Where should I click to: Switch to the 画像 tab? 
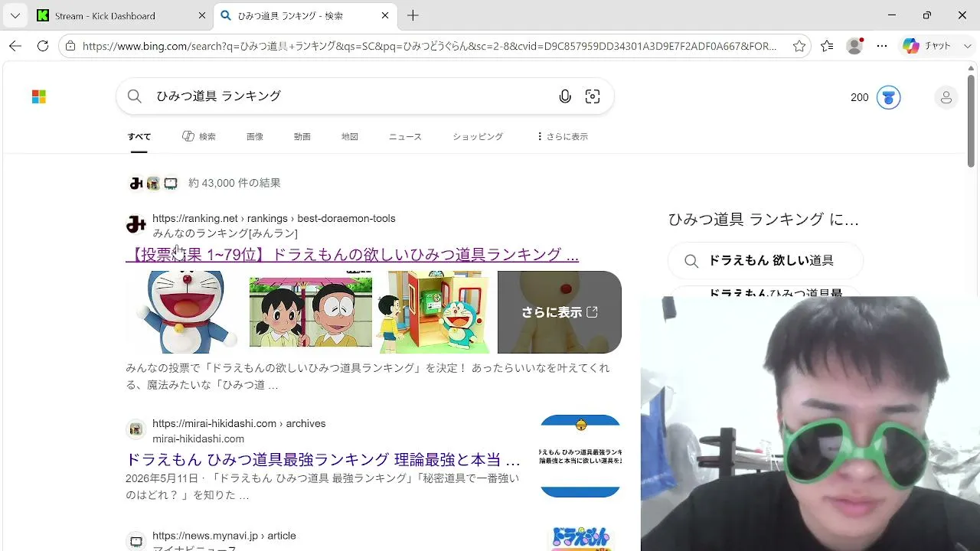pyautogui.click(x=255, y=137)
